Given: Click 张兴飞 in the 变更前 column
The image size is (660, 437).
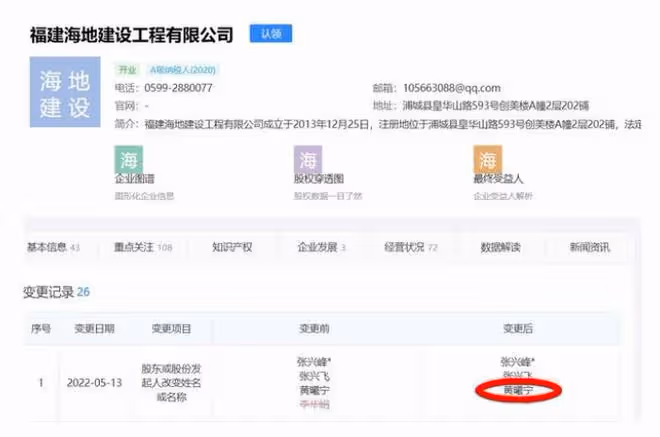Looking at the screenshot, I should (x=314, y=376).
